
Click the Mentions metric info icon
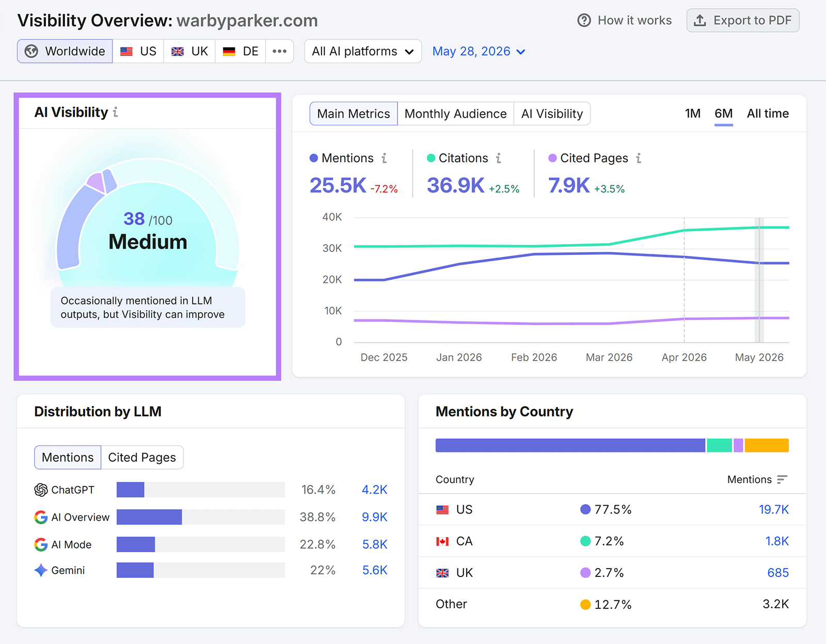point(384,158)
